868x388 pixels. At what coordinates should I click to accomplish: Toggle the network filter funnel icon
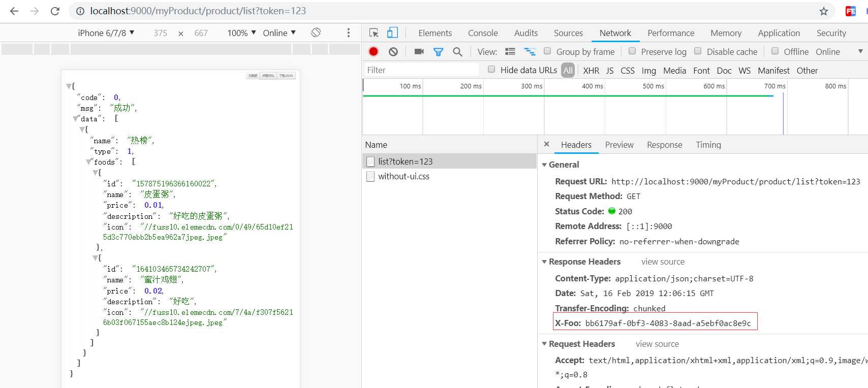438,52
